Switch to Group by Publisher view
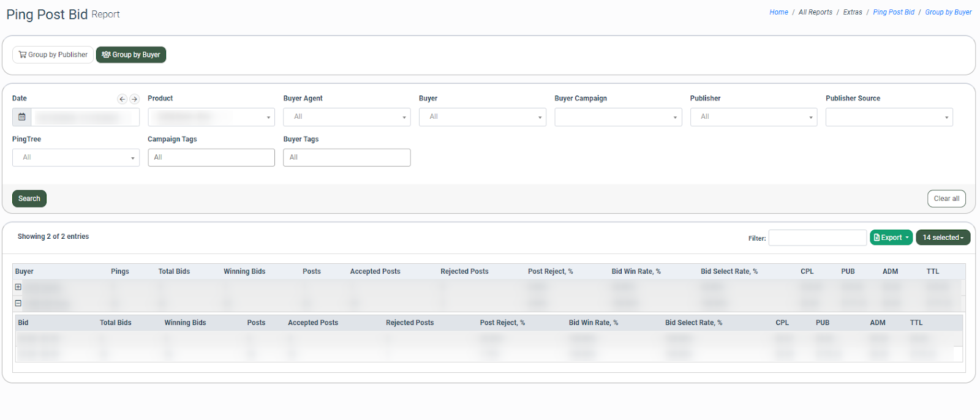The height and width of the screenshot is (420, 980). [x=53, y=54]
